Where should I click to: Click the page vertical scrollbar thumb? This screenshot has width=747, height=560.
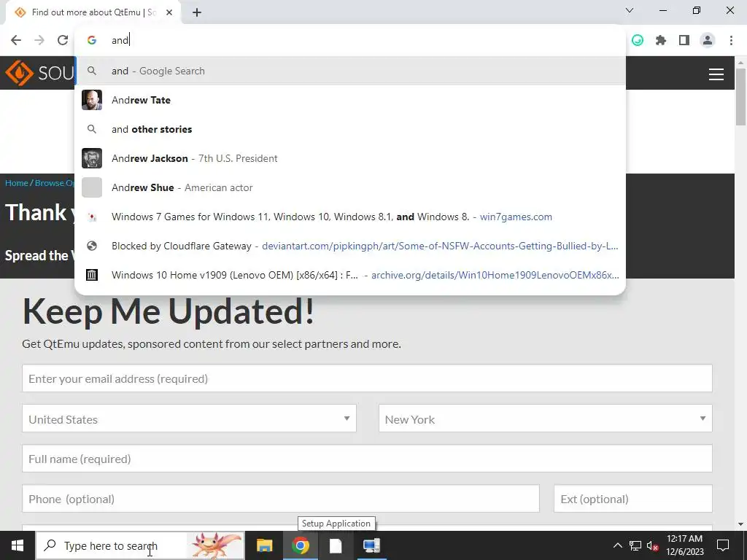(741, 97)
